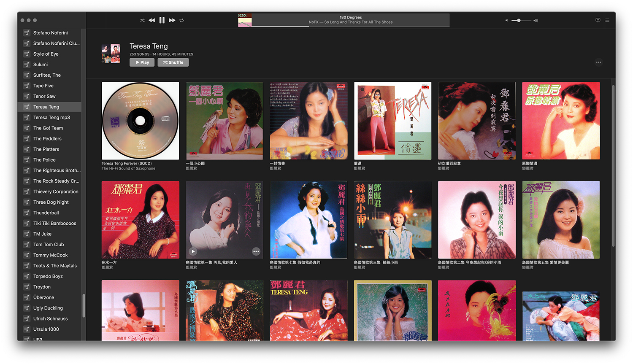Select Toots & The Maytals in the sidebar
The width and height of the screenshot is (633, 364).
tap(50, 265)
